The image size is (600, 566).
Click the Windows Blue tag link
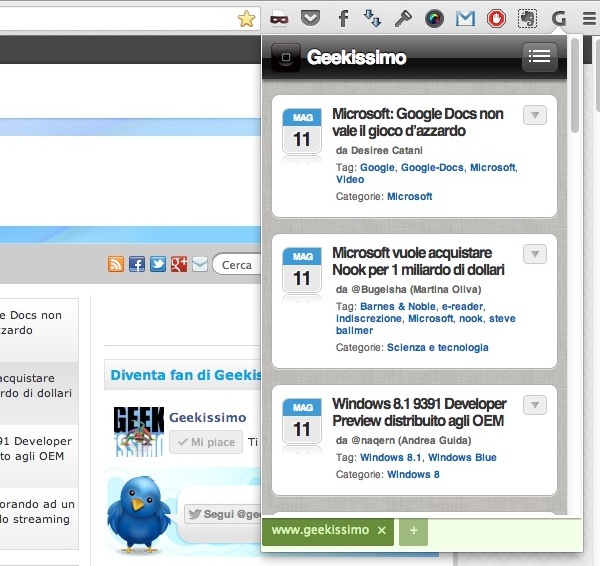click(x=462, y=457)
